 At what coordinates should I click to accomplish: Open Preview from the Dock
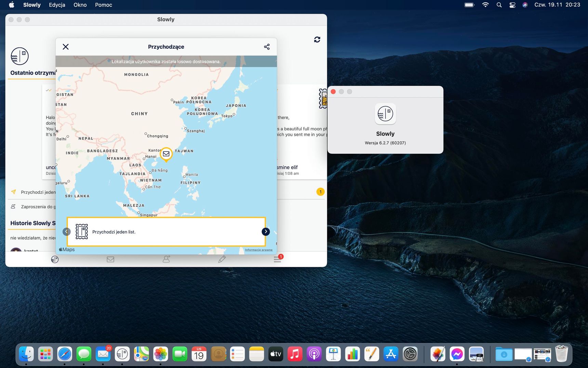click(476, 354)
